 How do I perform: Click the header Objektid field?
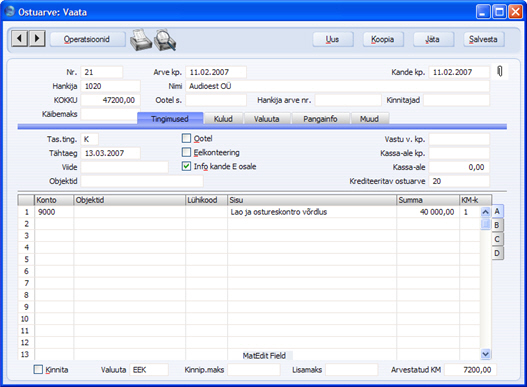click(142, 181)
